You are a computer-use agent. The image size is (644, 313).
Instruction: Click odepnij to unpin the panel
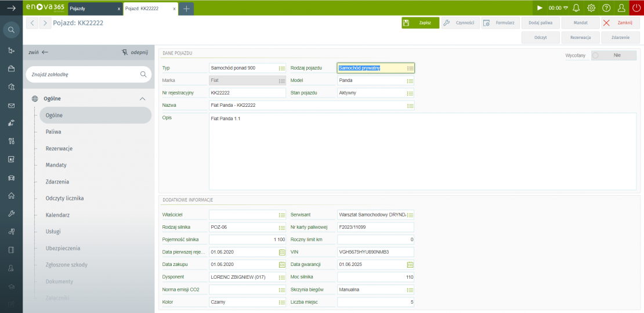(135, 52)
